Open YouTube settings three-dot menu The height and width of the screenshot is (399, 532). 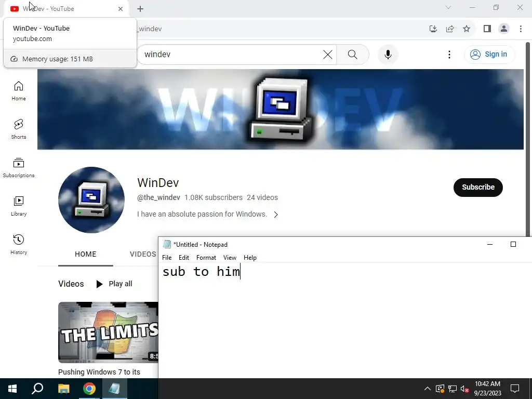click(449, 55)
